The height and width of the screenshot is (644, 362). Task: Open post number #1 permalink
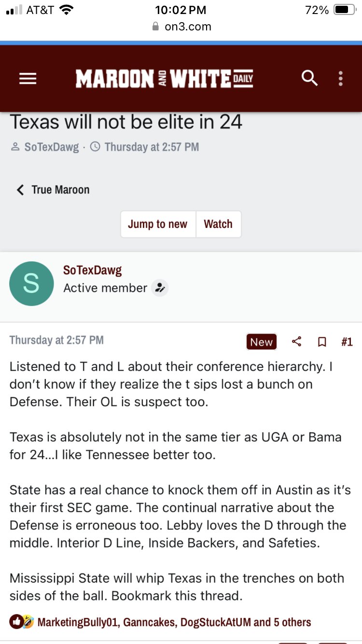pyautogui.click(x=347, y=342)
